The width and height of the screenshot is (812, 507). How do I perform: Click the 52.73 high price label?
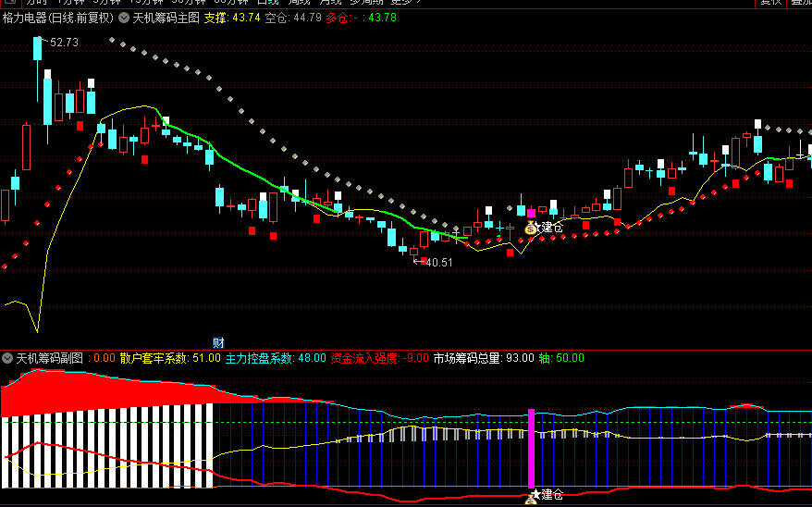(64, 43)
